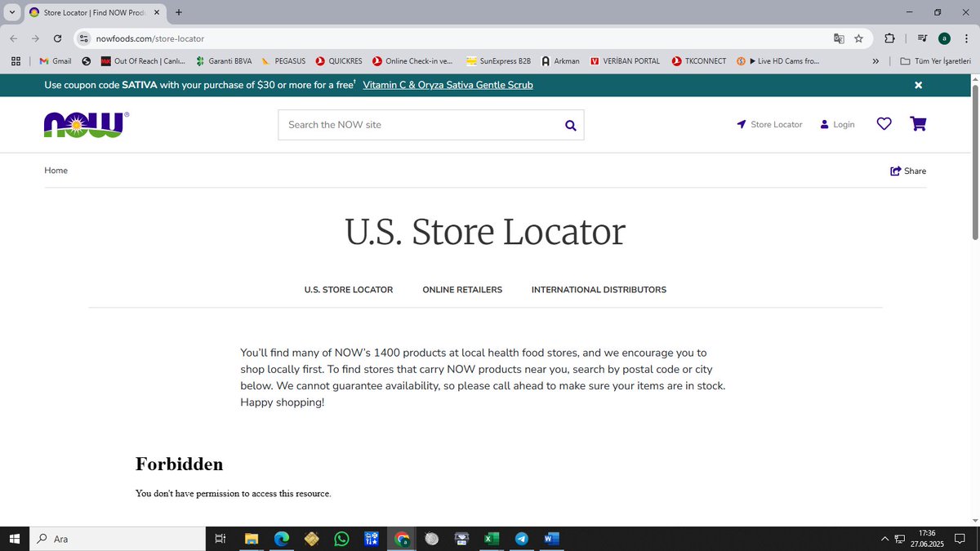
Task: Select the U.S. STORE LOCATOR tab
Action: coord(349,290)
